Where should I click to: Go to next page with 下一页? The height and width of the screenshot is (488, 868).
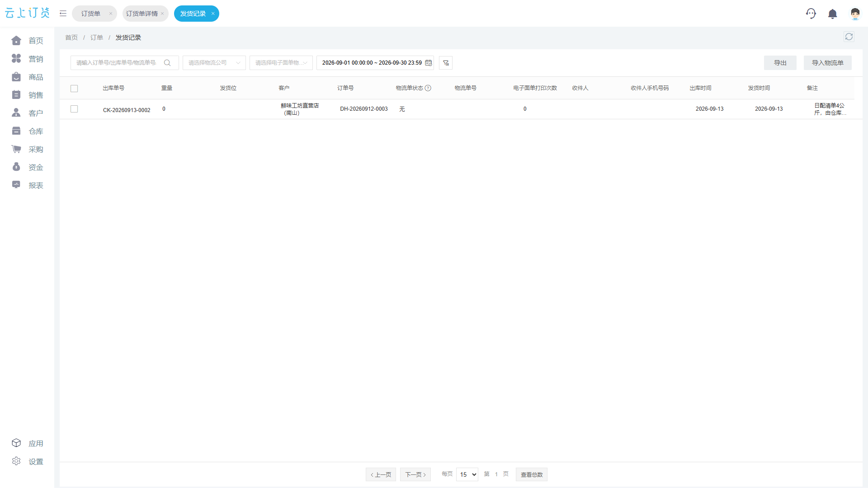click(x=415, y=474)
